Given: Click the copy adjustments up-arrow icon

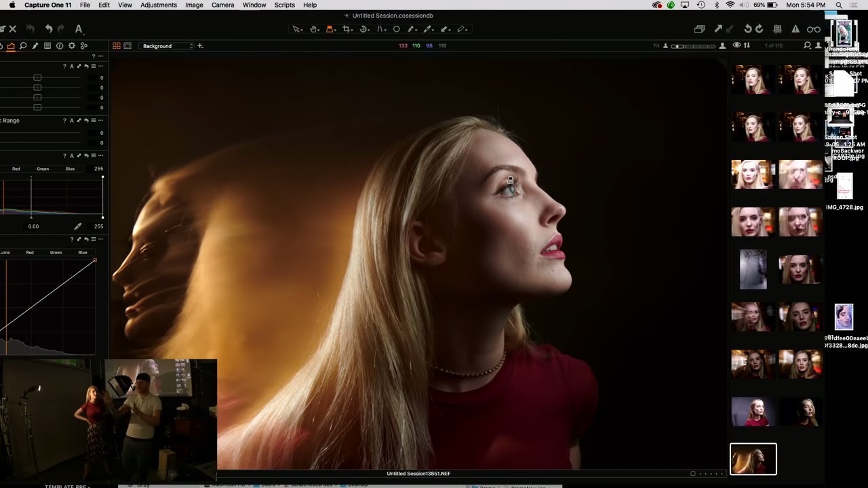Looking at the screenshot, I should click(x=718, y=29).
